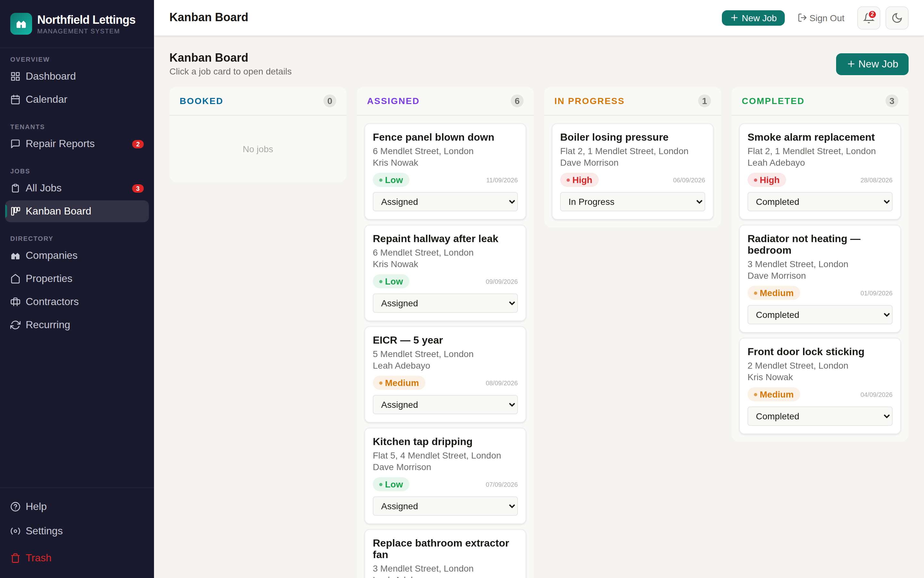This screenshot has height=578, width=924.
Task: Open the Boiler losing pressure card title
Action: click(x=614, y=137)
